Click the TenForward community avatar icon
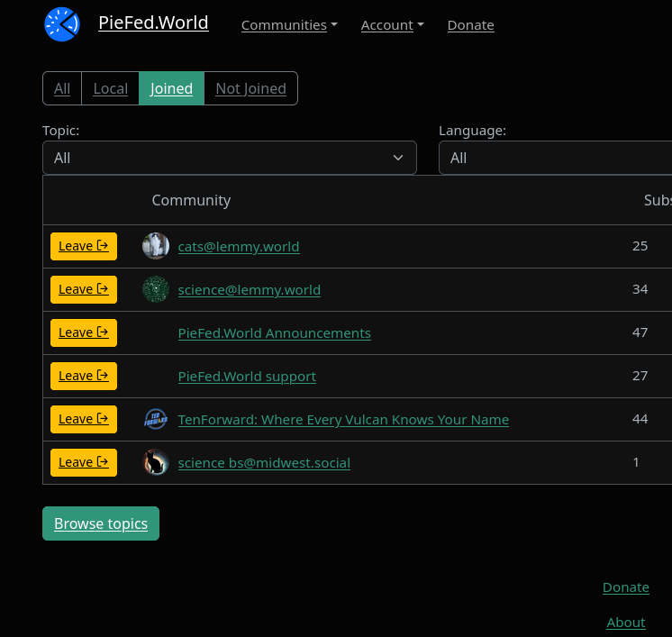 (156, 419)
